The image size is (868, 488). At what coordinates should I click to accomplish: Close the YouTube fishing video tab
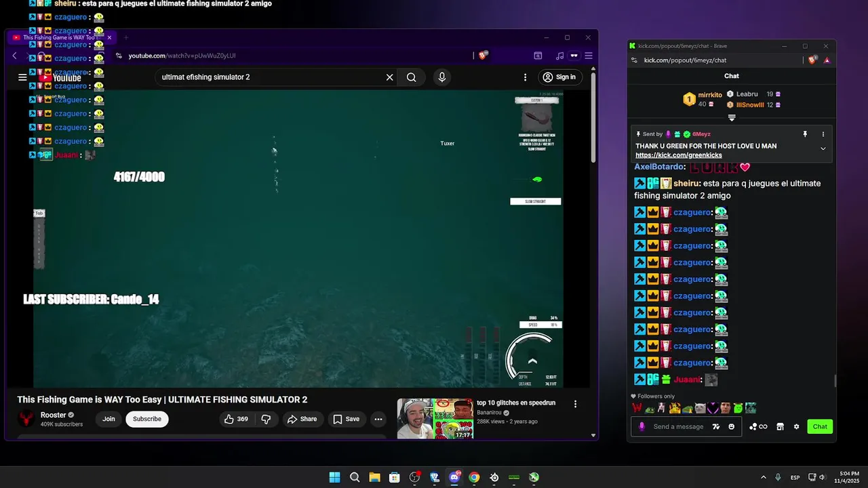(x=109, y=37)
